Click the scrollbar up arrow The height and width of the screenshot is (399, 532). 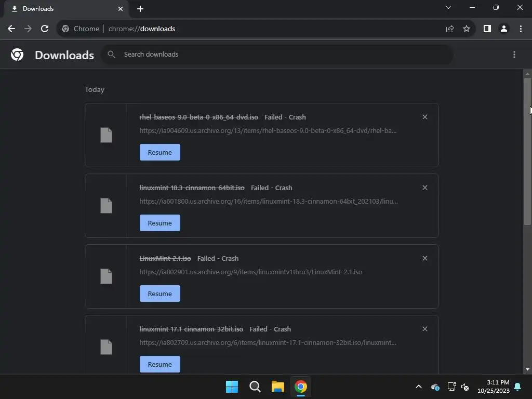pyautogui.click(x=527, y=74)
